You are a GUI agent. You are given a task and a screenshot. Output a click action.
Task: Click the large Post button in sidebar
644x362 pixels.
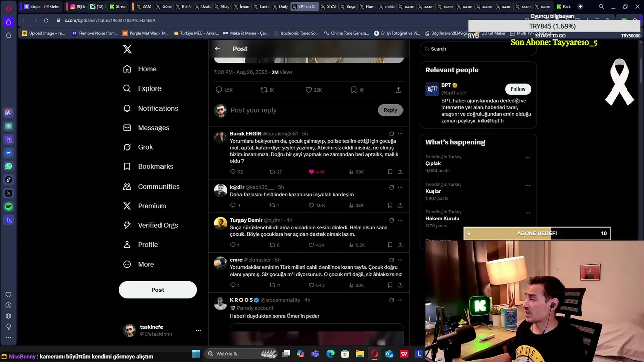(x=157, y=290)
